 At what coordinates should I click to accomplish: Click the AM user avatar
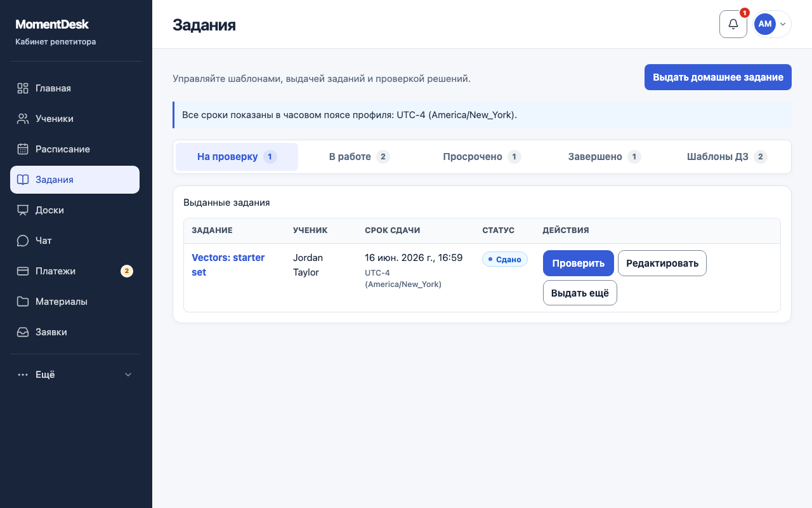click(764, 24)
